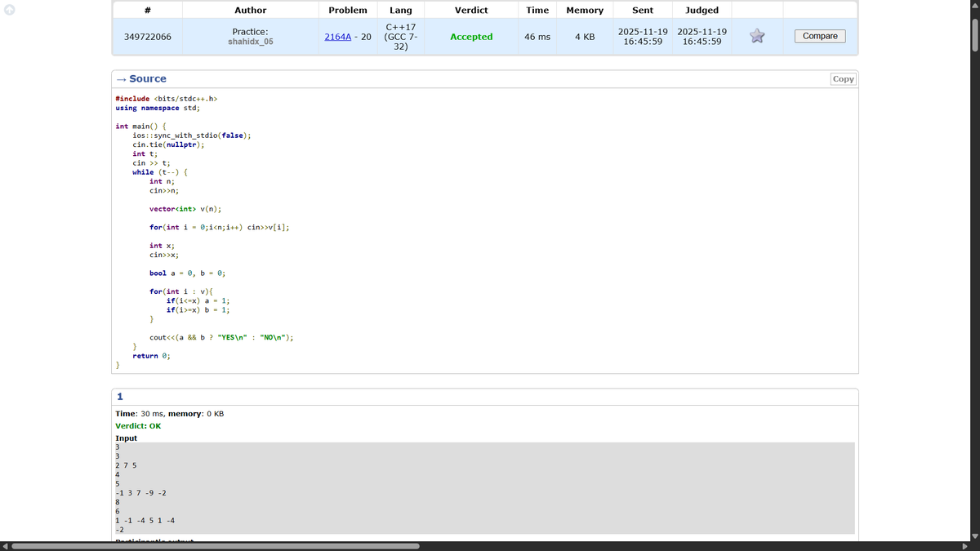The image size is (980, 551).
Task: Click the horizontal scrollbar left arrow
Action: coord(5,546)
